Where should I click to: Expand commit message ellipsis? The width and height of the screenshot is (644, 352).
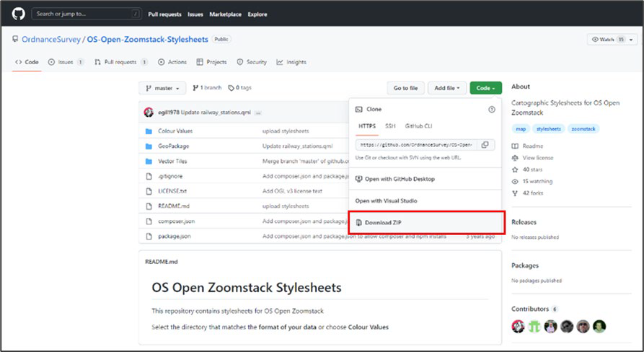258,113
